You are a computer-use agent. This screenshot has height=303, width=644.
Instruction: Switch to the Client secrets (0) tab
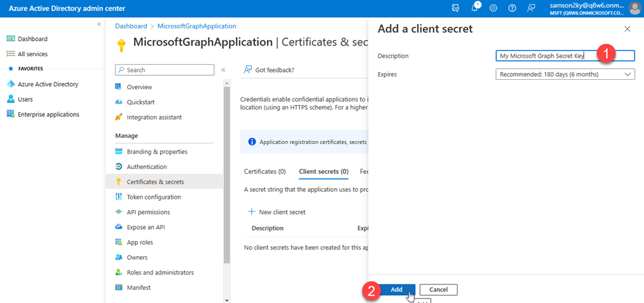pyautogui.click(x=324, y=172)
